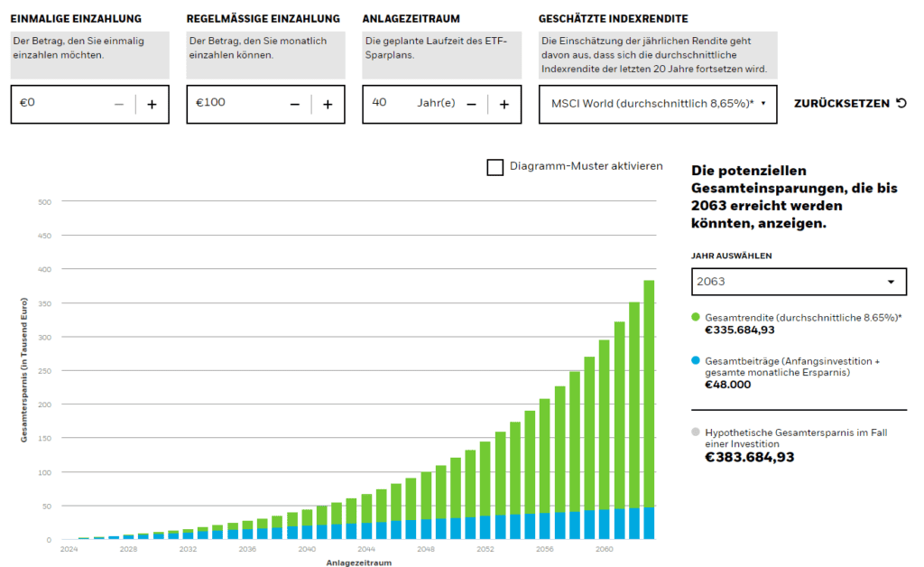Viewport: 924px width, 567px height.
Task: Click the circular reset arrow icon
Action: pyautogui.click(x=901, y=103)
